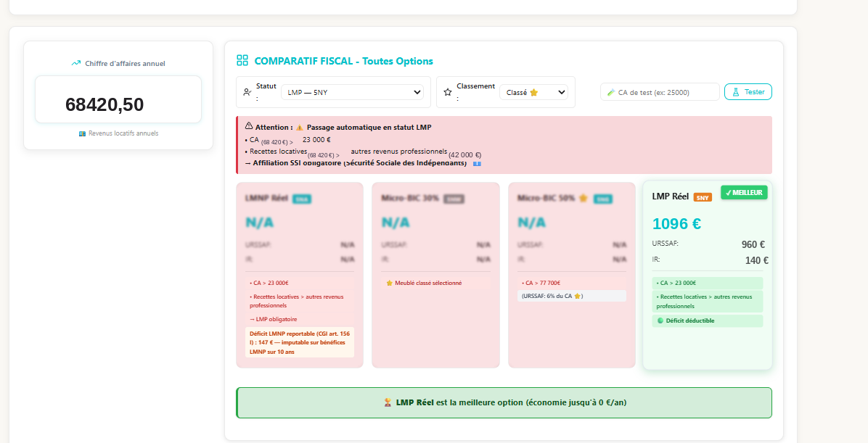Image resolution: width=868 pixels, height=443 pixels.
Task: Click the "Déficit déductible" label
Action: pyautogui.click(x=690, y=320)
